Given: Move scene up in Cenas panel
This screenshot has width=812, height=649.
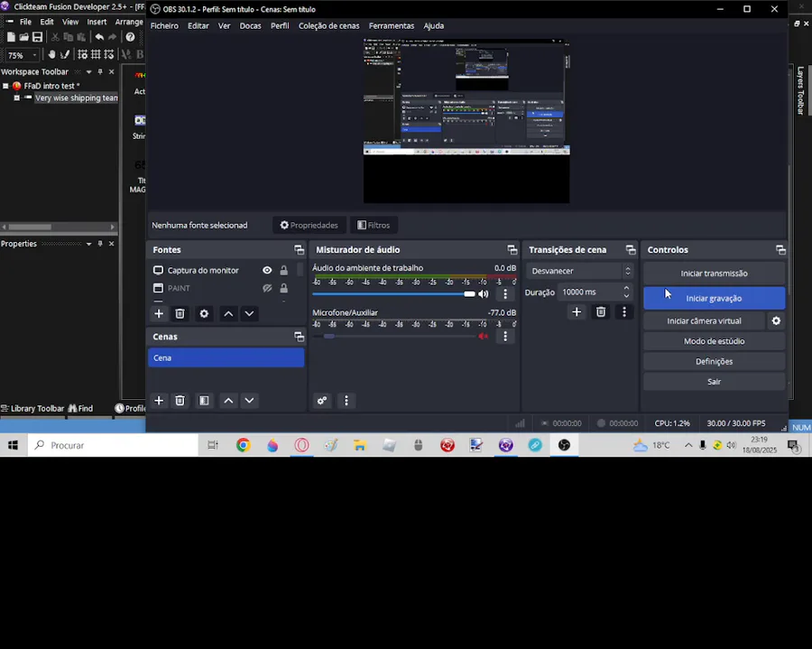Looking at the screenshot, I should pos(228,401).
